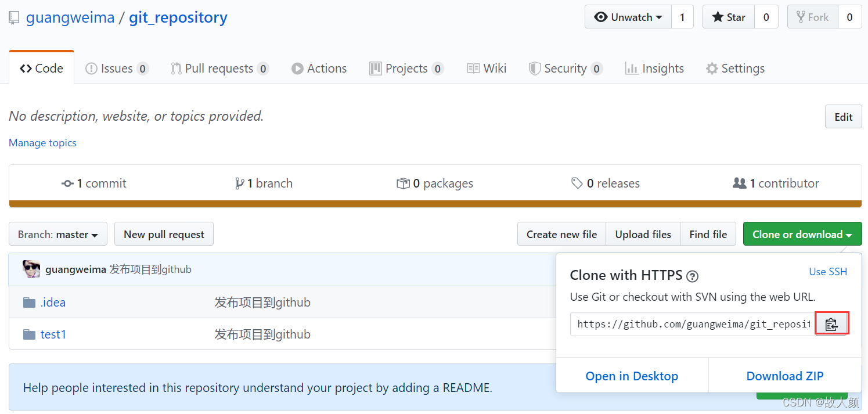The width and height of the screenshot is (868, 414).
Task: Click the .idea folder icon
Action: pyautogui.click(x=29, y=303)
